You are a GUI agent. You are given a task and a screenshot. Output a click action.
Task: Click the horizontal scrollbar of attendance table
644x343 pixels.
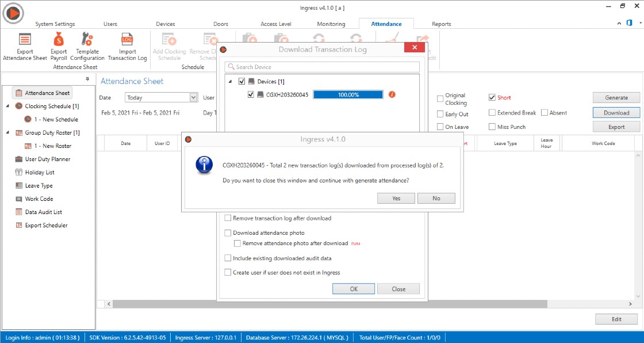(x=330, y=304)
